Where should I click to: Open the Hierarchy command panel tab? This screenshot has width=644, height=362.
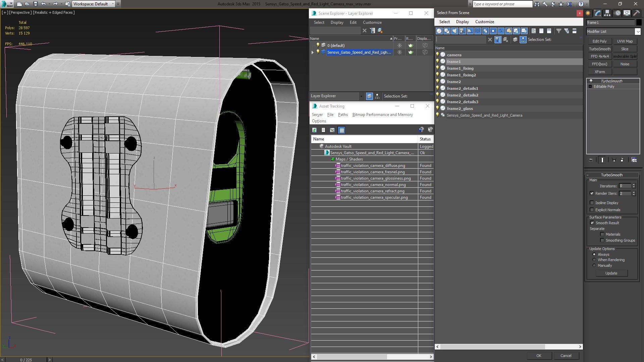point(607,13)
